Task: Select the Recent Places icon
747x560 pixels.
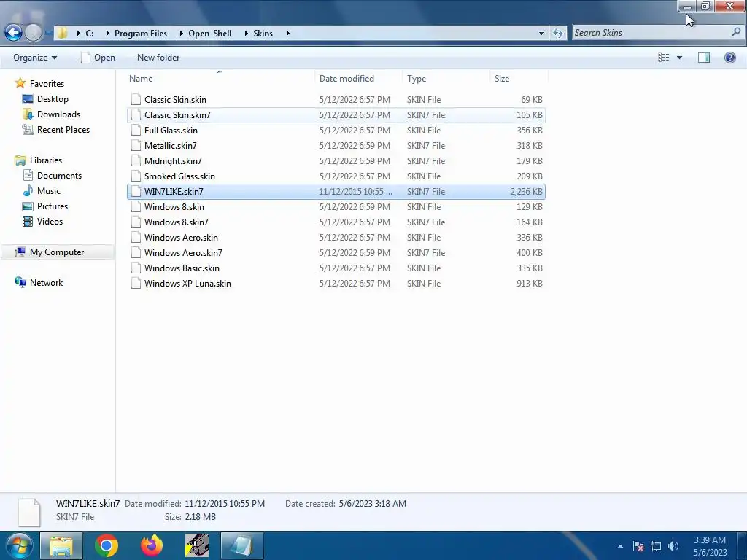Action: click(x=28, y=130)
